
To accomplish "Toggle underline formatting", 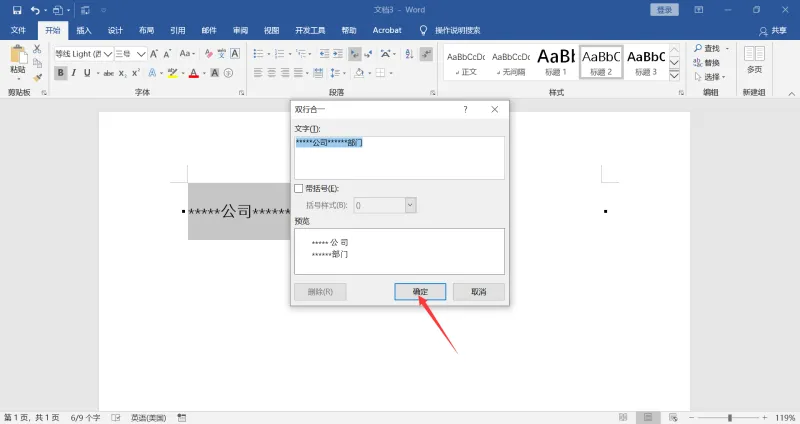I will [87, 73].
